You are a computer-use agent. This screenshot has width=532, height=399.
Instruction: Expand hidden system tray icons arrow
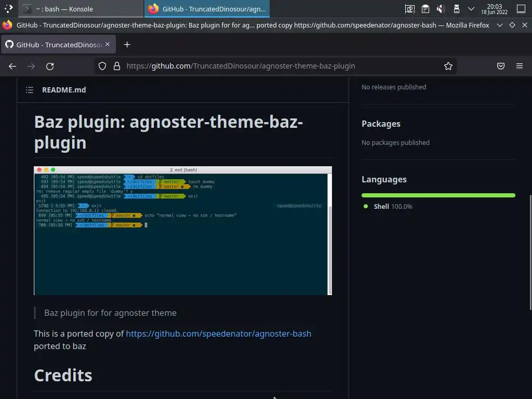[471, 9]
